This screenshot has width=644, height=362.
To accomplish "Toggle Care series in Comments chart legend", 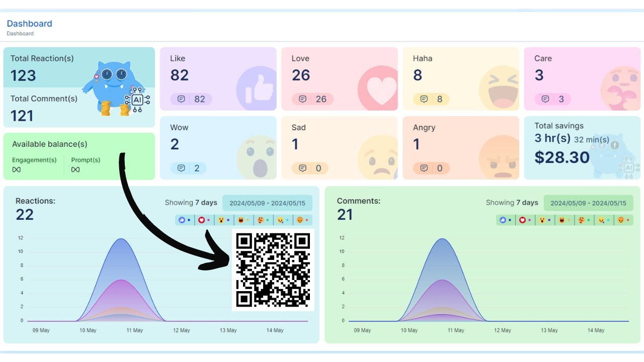I will 584,220.
